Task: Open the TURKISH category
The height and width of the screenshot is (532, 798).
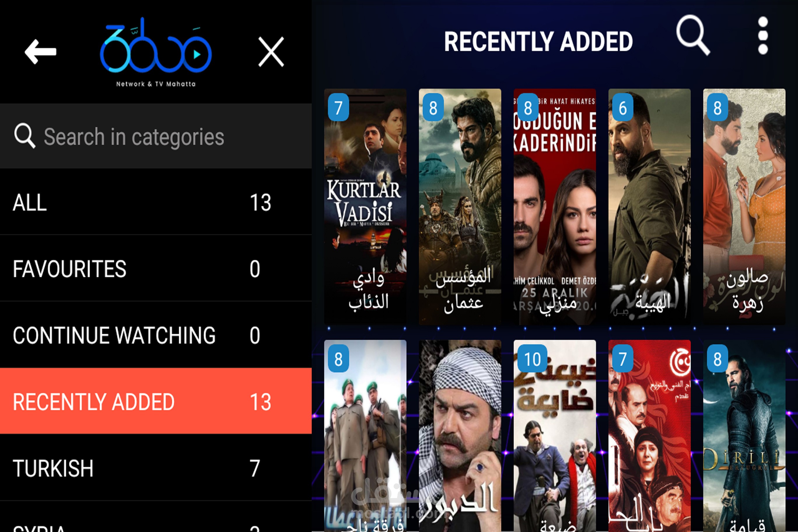Action: pyautogui.click(x=156, y=468)
